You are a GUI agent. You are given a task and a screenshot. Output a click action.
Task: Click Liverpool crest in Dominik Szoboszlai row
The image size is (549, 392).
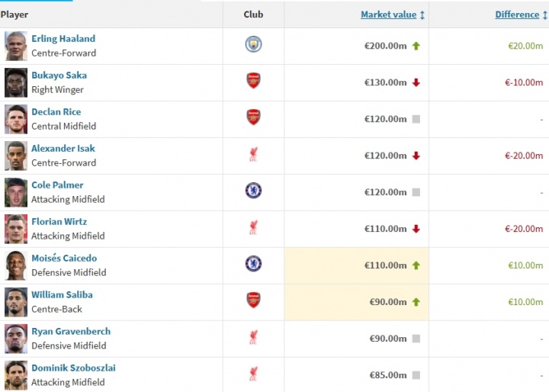click(253, 374)
